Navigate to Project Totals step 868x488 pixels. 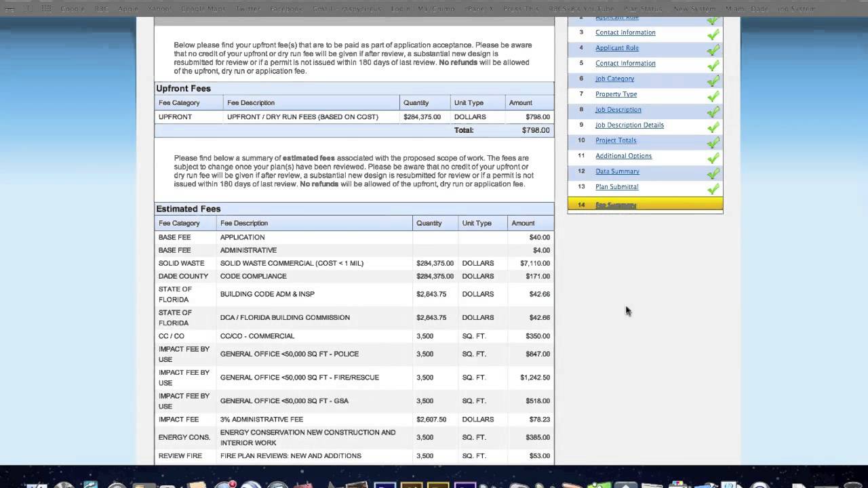[x=616, y=140]
